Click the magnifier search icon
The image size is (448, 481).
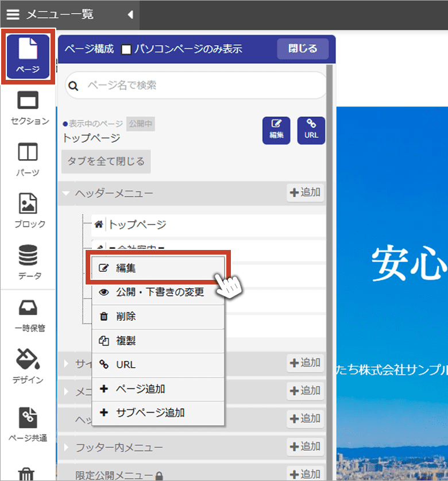pos(74,86)
